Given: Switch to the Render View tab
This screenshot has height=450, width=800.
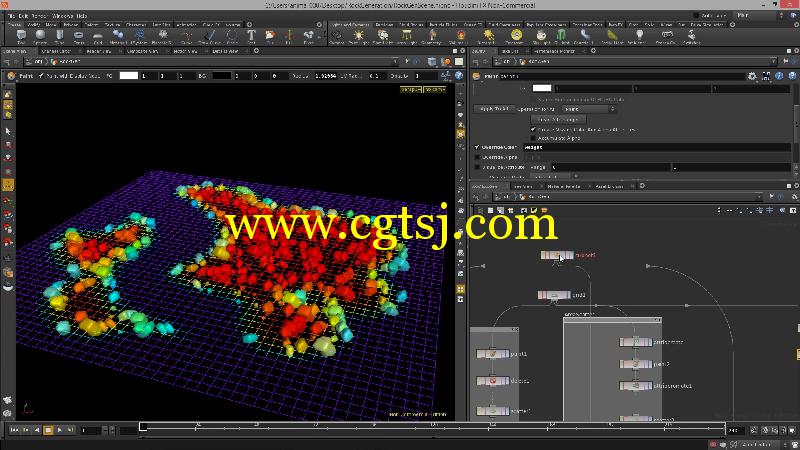Looking at the screenshot, I should 98,51.
